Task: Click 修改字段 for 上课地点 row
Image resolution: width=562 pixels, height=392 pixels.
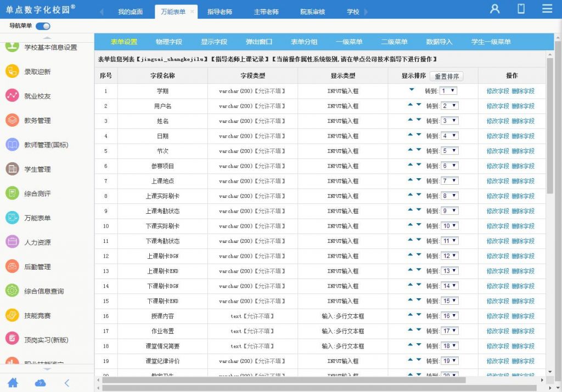Action: tap(498, 181)
